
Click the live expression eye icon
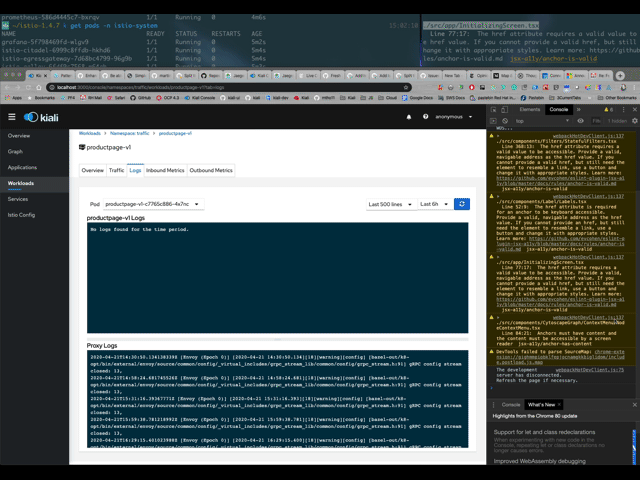pyautogui.click(x=580, y=121)
